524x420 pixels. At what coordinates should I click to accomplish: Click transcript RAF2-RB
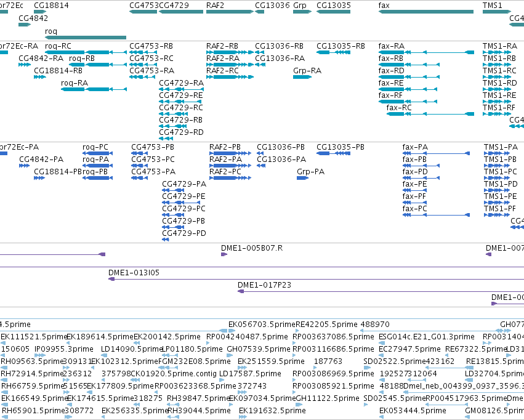click(x=230, y=52)
